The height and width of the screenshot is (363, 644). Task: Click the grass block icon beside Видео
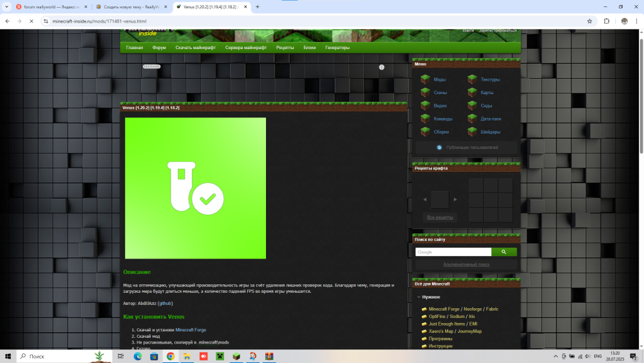click(425, 106)
